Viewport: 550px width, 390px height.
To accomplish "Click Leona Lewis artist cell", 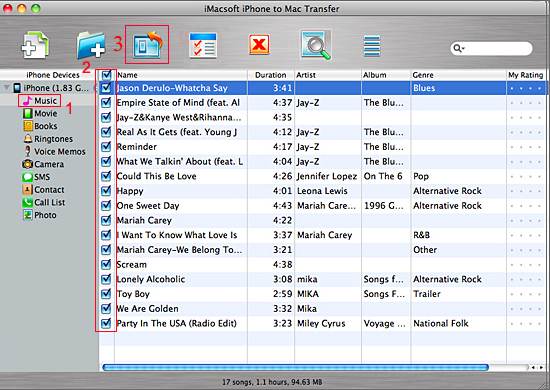I will (322, 191).
